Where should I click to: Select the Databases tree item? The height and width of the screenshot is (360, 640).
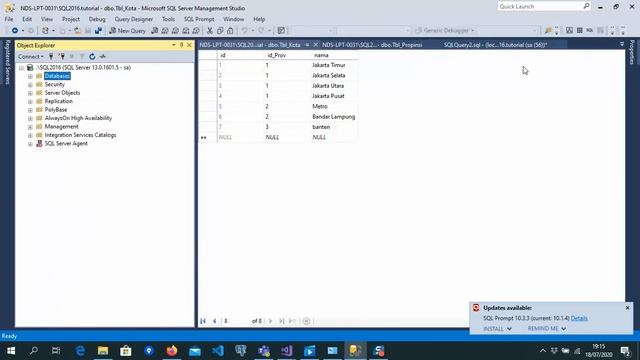(57, 76)
